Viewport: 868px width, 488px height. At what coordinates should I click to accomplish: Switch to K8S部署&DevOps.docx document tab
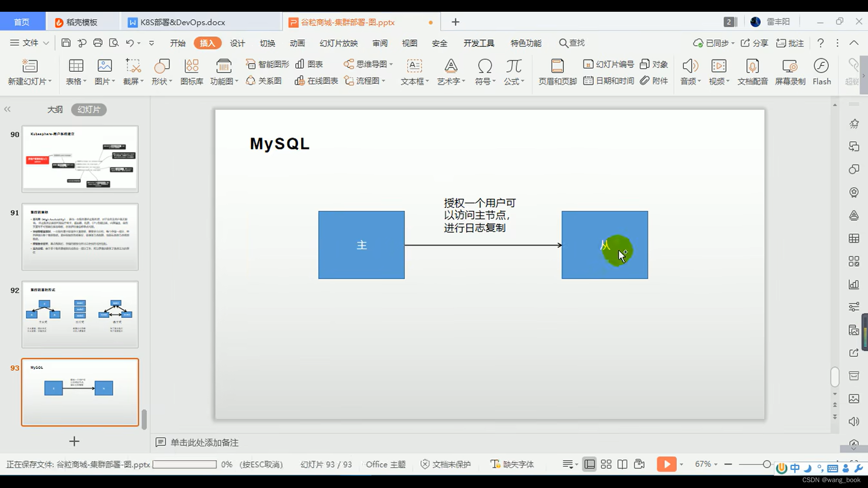click(x=201, y=22)
